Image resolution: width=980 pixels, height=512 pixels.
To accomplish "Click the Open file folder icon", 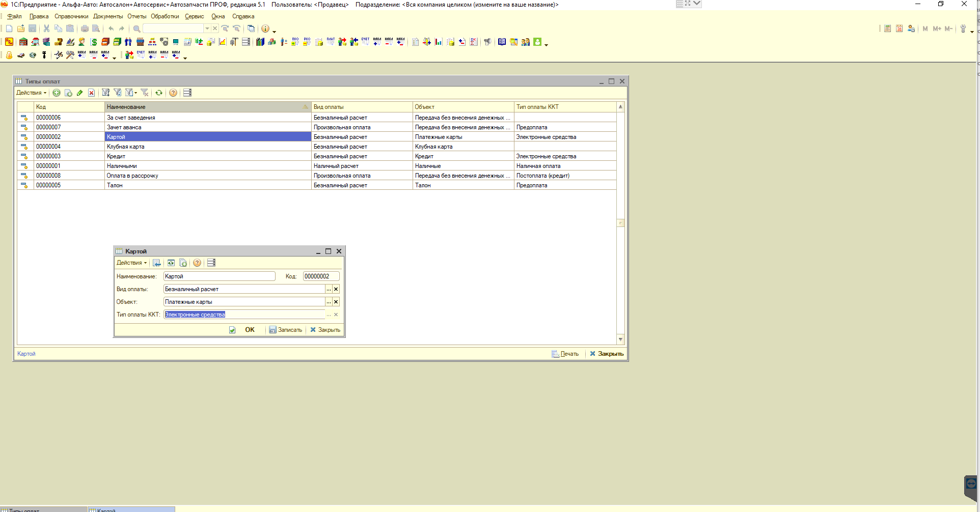I will (21, 29).
